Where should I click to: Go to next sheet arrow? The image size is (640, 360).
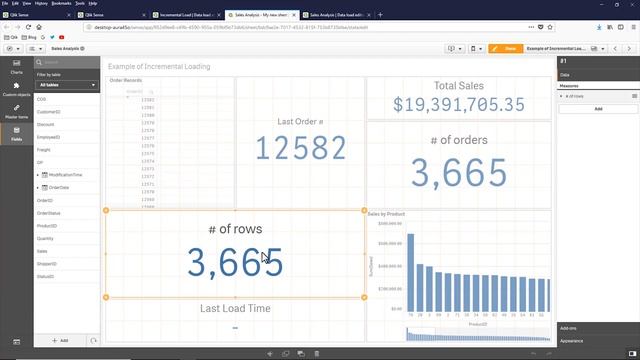click(x=629, y=49)
